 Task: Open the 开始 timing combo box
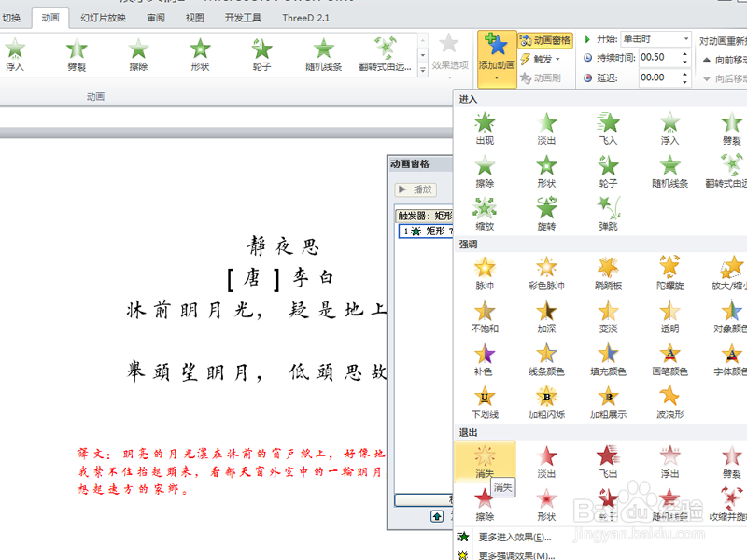[x=655, y=39]
